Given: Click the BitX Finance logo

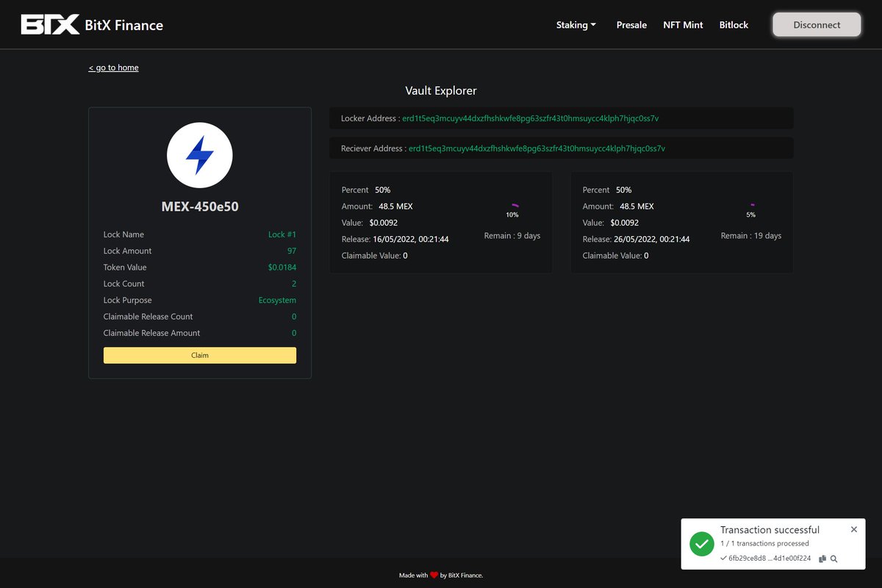Looking at the screenshot, I should (x=50, y=25).
